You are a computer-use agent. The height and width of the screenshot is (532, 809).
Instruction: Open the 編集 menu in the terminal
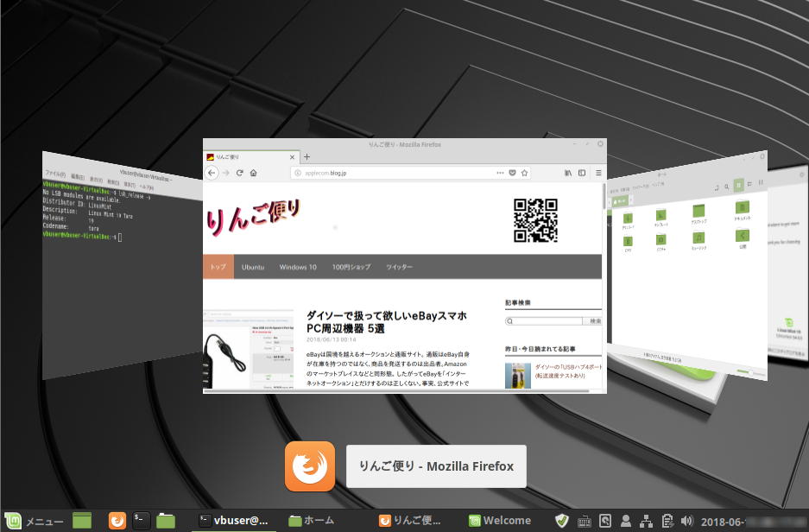78,177
